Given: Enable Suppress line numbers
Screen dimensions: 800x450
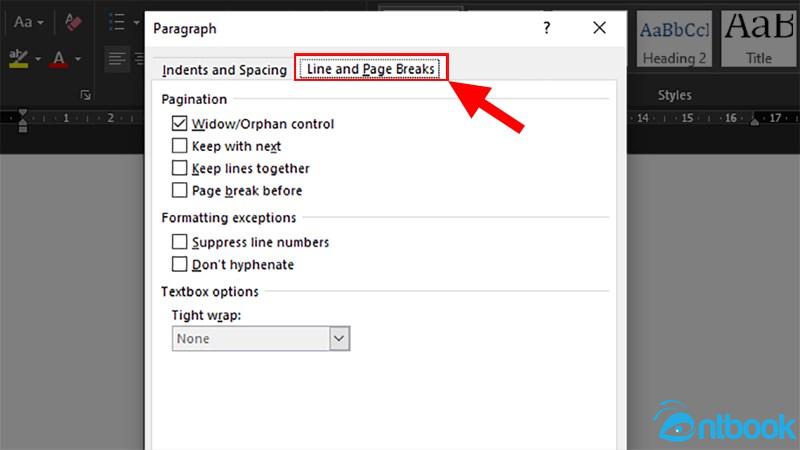Looking at the screenshot, I should 179,242.
